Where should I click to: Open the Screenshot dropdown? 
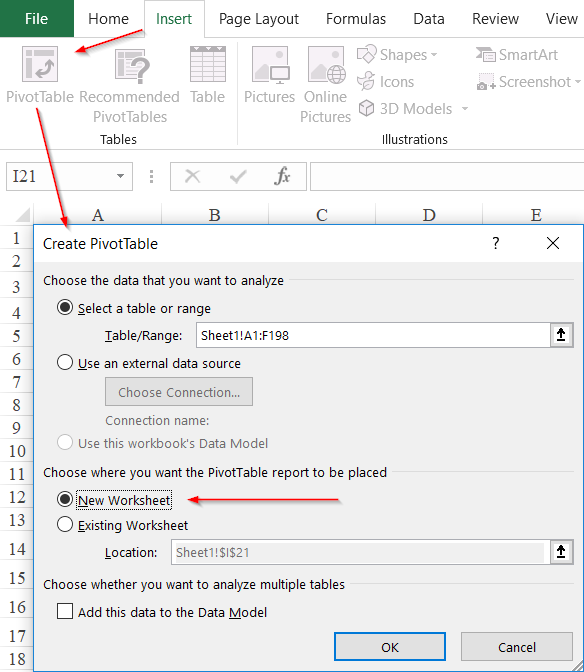[529, 81]
